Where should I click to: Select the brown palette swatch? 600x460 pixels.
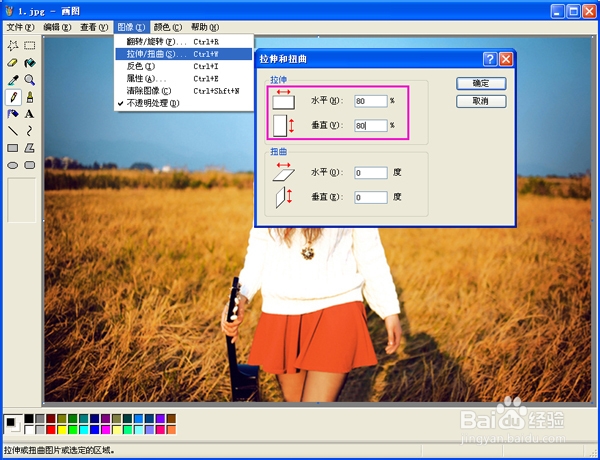pos(171,419)
